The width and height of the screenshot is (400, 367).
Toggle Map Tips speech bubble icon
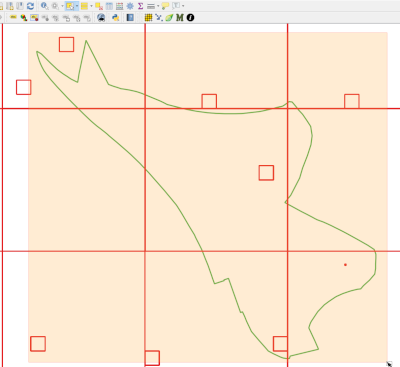(165, 6)
